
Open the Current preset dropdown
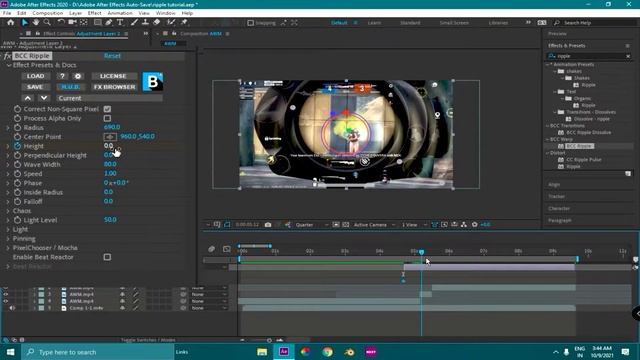click(109, 98)
